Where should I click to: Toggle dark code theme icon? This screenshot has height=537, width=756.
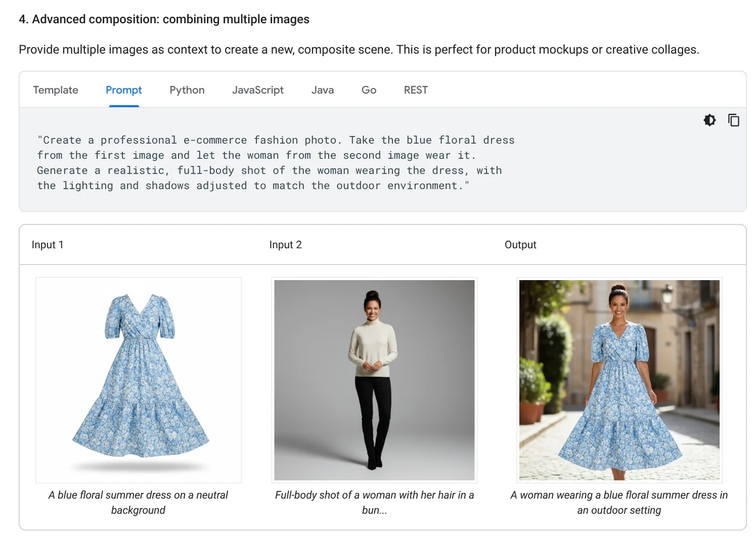710,120
